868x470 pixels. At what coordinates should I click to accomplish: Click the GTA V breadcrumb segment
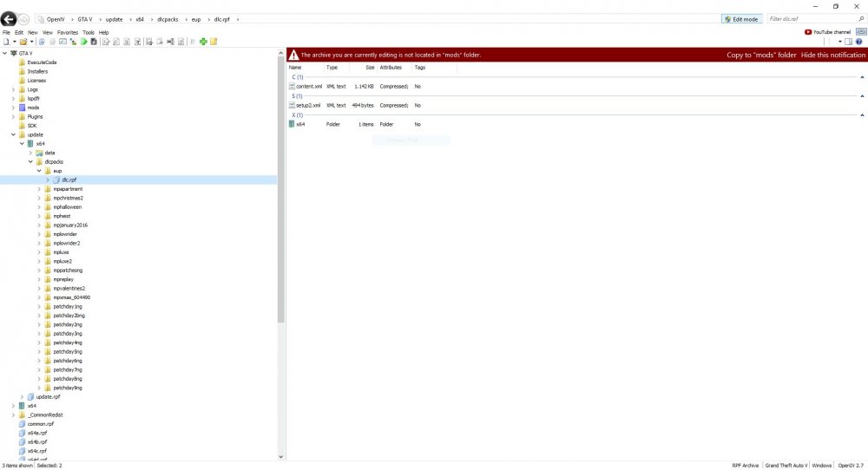pyautogui.click(x=85, y=19)
